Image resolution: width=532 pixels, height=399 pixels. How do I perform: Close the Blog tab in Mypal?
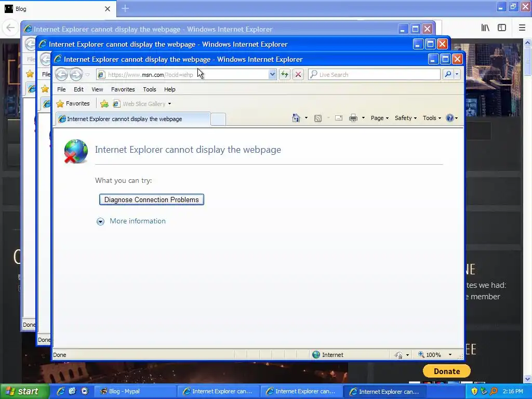[108, 9]
